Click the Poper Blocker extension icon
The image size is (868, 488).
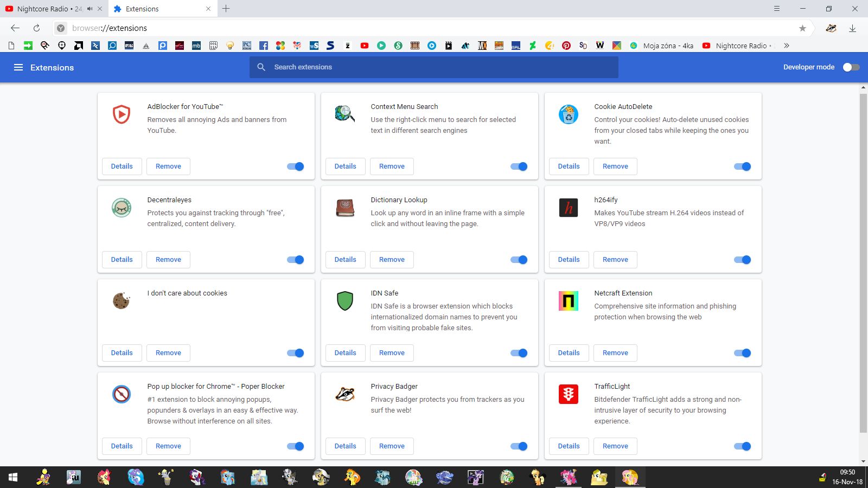click(x=122, y=394)
